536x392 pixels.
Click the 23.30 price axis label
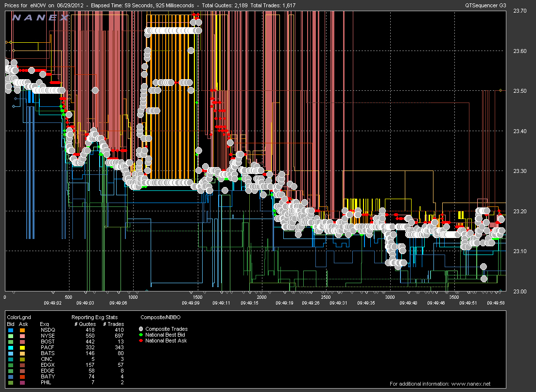520,171
